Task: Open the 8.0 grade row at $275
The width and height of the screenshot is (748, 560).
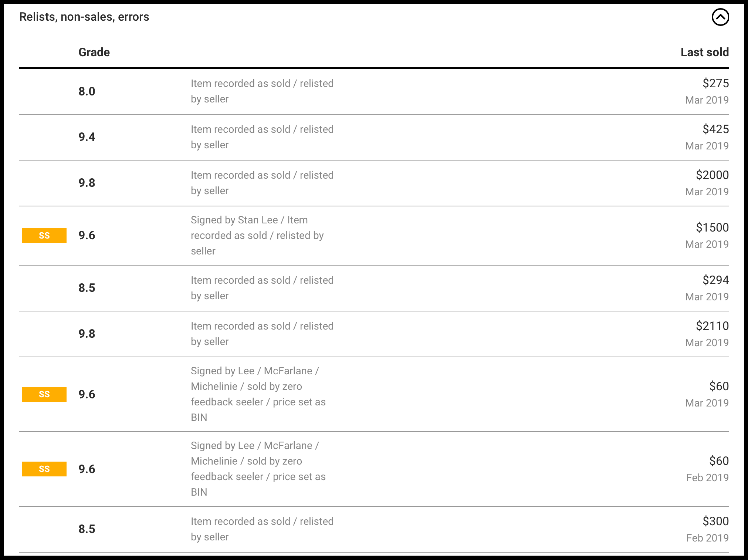Action: point(374,91)
